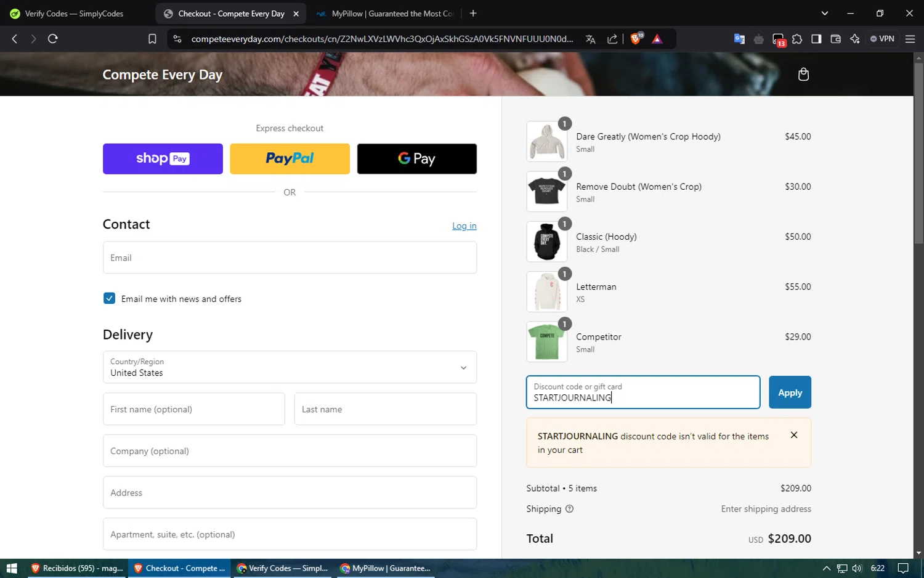Pay with Shop Pay
The image size is (924, 578).
[163, 159]
